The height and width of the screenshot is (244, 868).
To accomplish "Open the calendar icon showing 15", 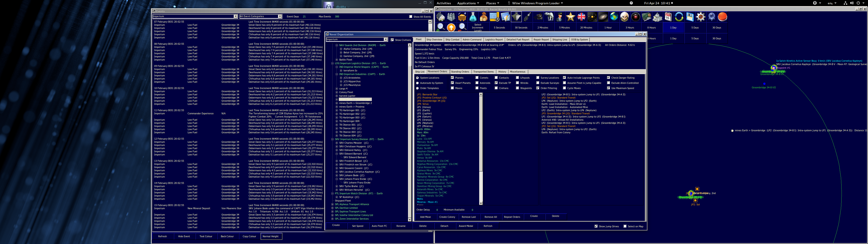I will pyautogui.click(x=668, y=17).
